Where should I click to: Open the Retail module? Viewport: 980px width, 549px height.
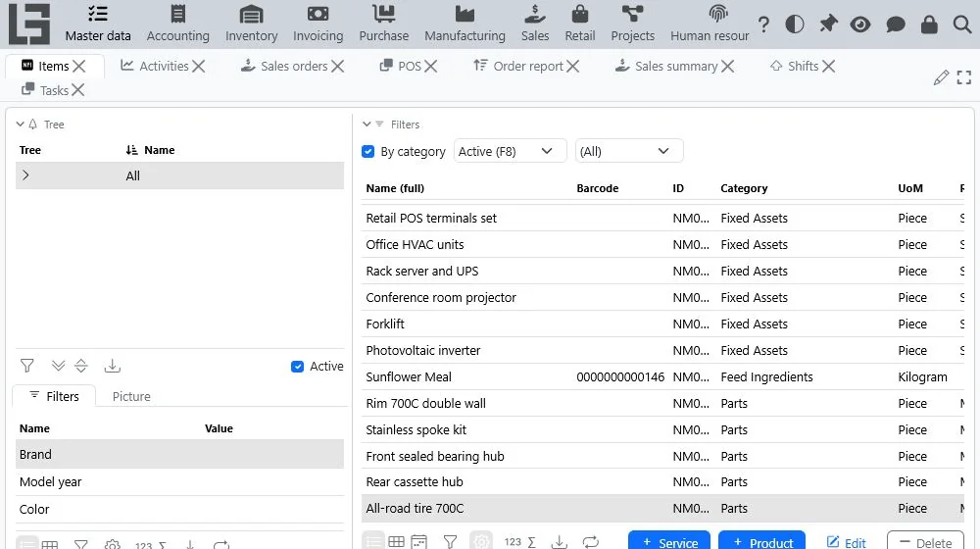pos(580,25)
